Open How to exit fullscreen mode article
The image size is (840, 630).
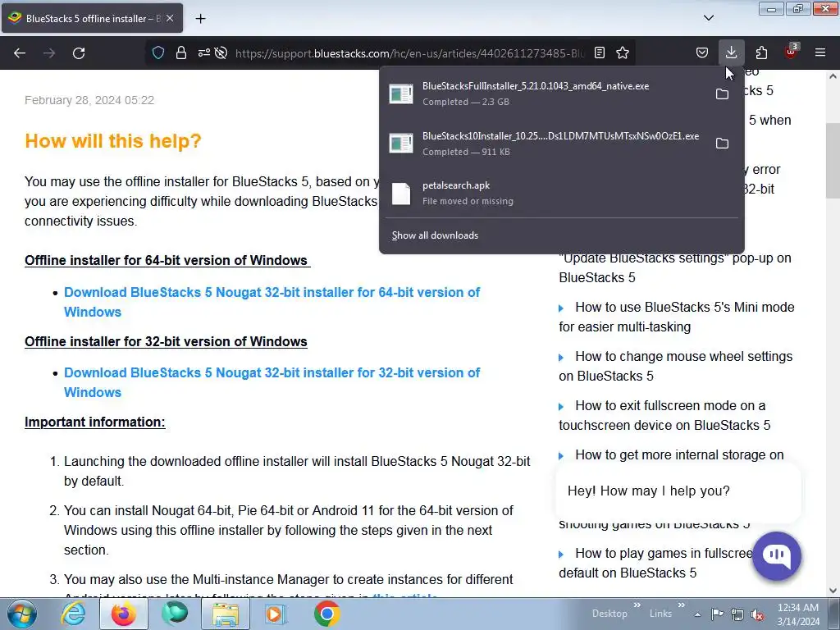pos(664,416)
